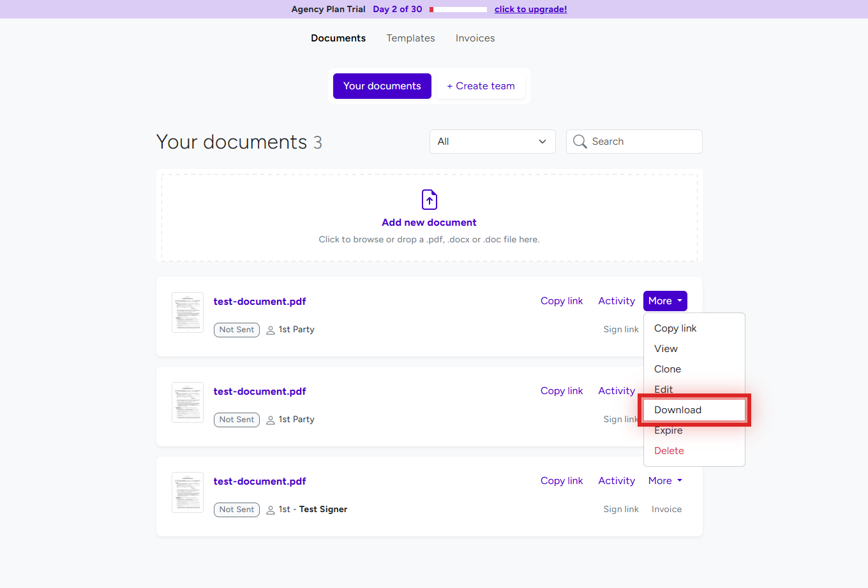Click the person icon next to first 1st Party
Screen dimensions: 868x588
(x=271, y=330)
